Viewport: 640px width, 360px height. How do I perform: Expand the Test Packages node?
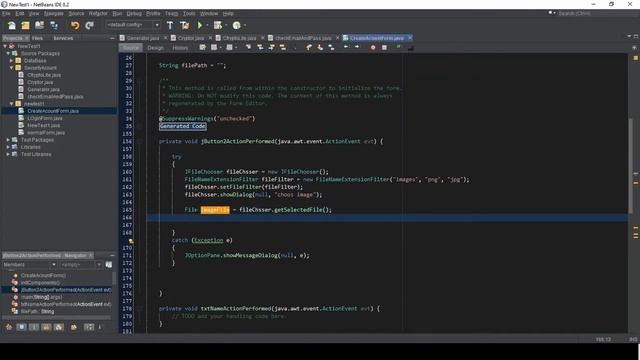click(8, 140)
